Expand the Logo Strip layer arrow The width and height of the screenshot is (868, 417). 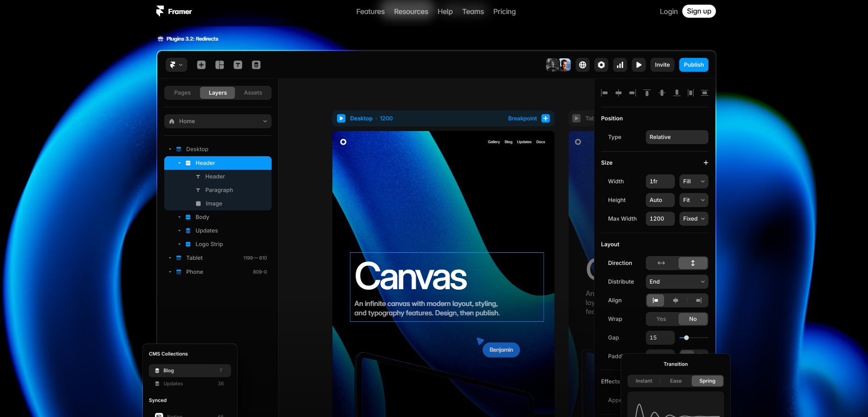179,244
